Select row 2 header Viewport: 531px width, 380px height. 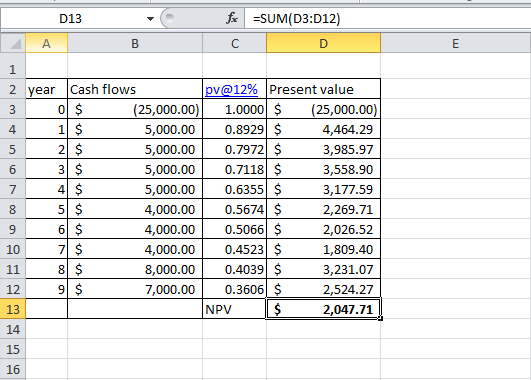click(13, 89)
